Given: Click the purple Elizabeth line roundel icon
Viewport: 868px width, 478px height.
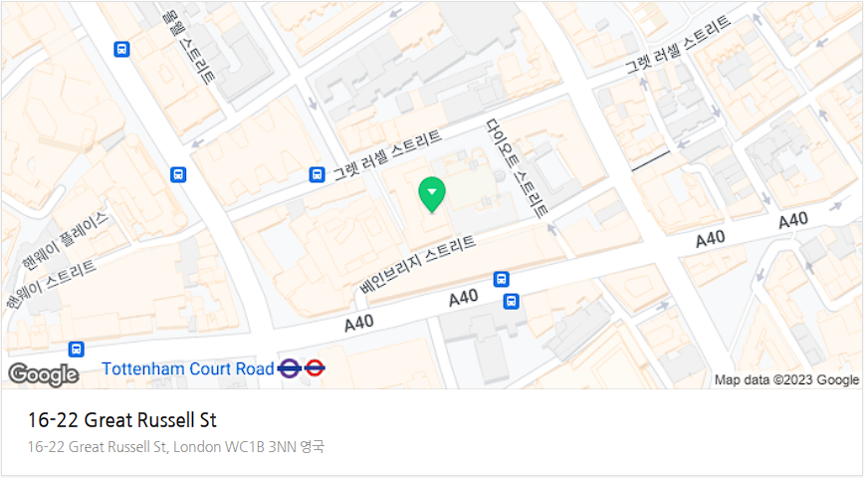Looking at the screenshot, I should (290, 367).
